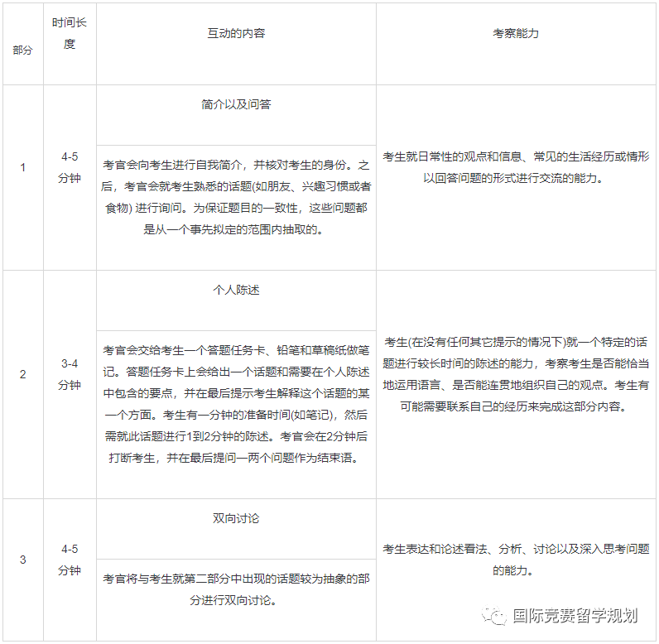The image size is (659, 644).
Task: Click the WeChat logo icon in watermark
Action: [494, 616]
